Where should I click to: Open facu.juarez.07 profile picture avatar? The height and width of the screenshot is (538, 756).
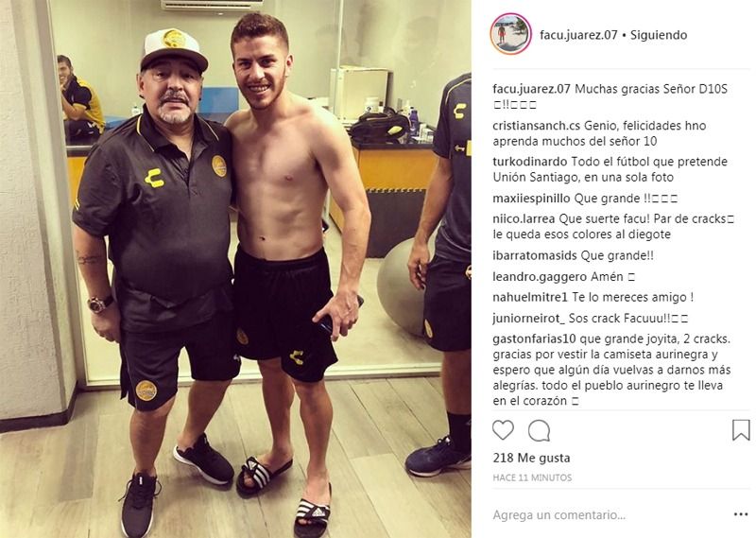(x=510, y=34)
